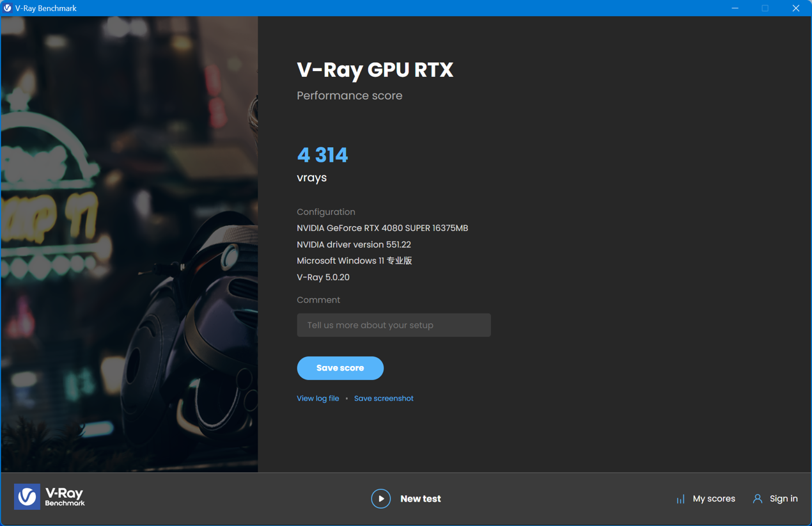Minimize the V-Ray Benchmark window
This screenshot has height=526, width=812.
(734, 8)
